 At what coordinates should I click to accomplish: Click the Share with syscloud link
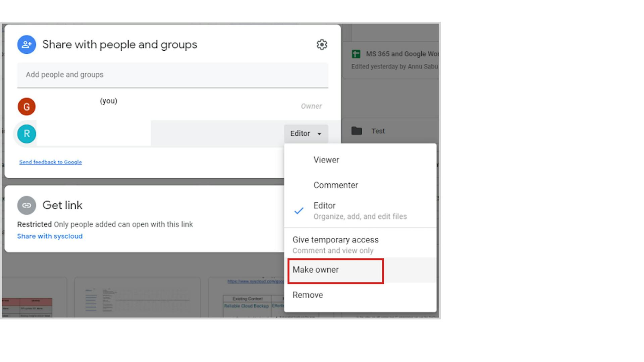(50, 236)
